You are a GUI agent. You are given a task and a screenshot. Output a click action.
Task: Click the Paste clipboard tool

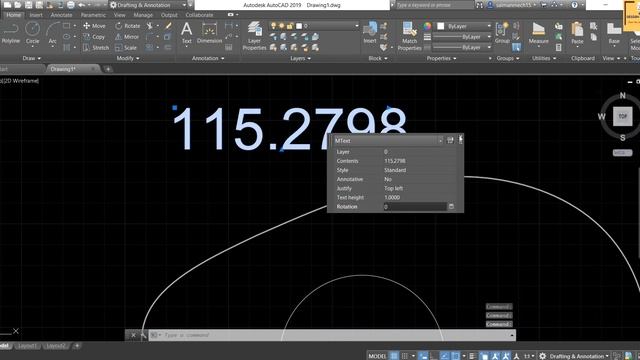point(577,33)
